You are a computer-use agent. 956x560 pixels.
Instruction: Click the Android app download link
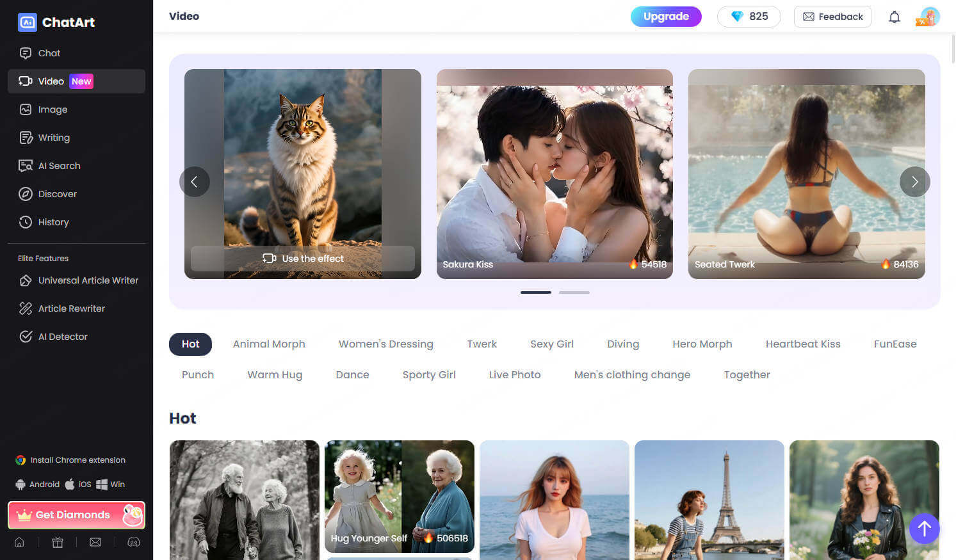click(x=37, y=484)
